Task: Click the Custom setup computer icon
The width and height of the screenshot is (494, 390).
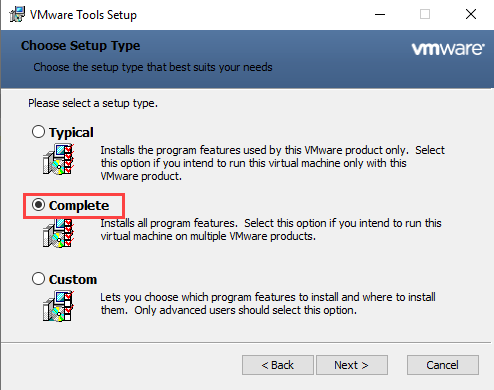Action: point(58,306)
